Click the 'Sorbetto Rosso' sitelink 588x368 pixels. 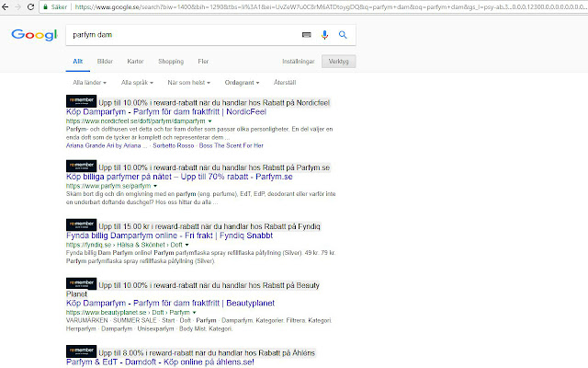174,145
